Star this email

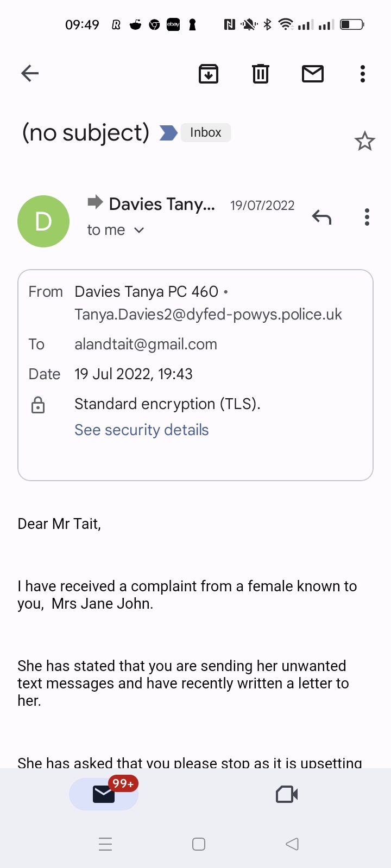pyautogui.click(x=364, y=142)
